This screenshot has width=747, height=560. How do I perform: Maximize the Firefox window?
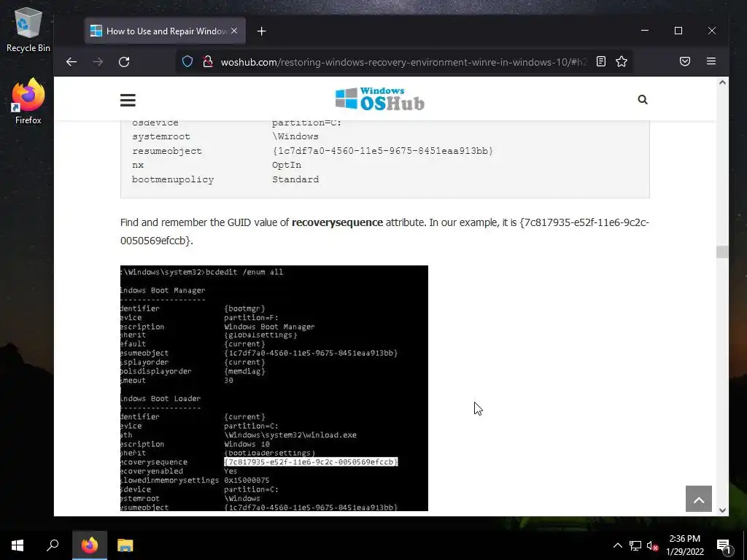(x=678, y=31)
